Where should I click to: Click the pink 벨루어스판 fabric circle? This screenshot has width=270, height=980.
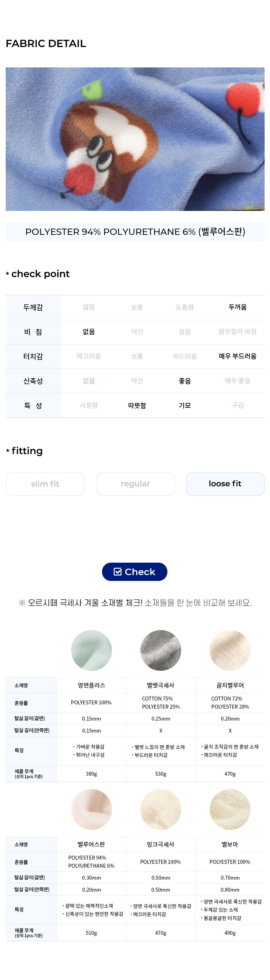[91, 809]
